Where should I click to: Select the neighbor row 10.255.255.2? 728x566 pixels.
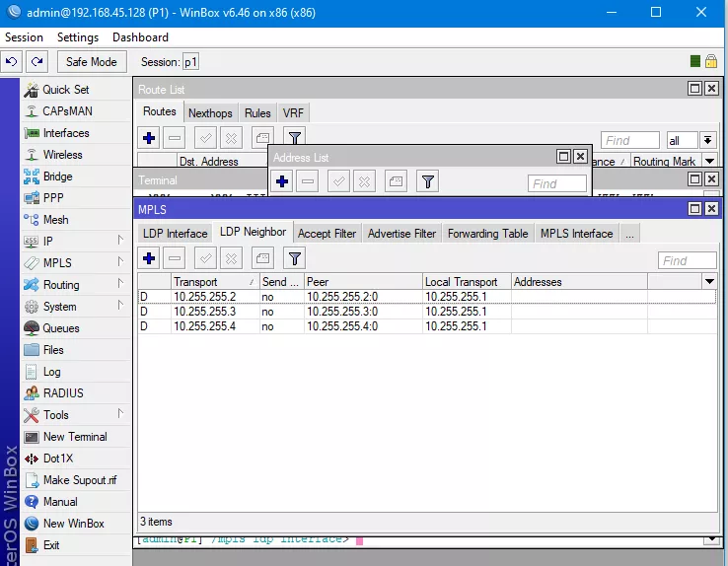click(427, 297)
